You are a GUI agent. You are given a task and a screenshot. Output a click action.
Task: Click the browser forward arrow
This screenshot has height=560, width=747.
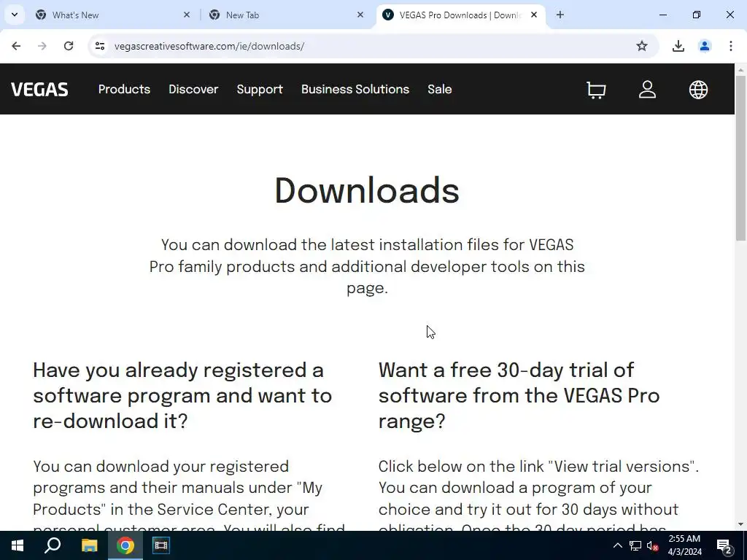(x=42, y=46)
